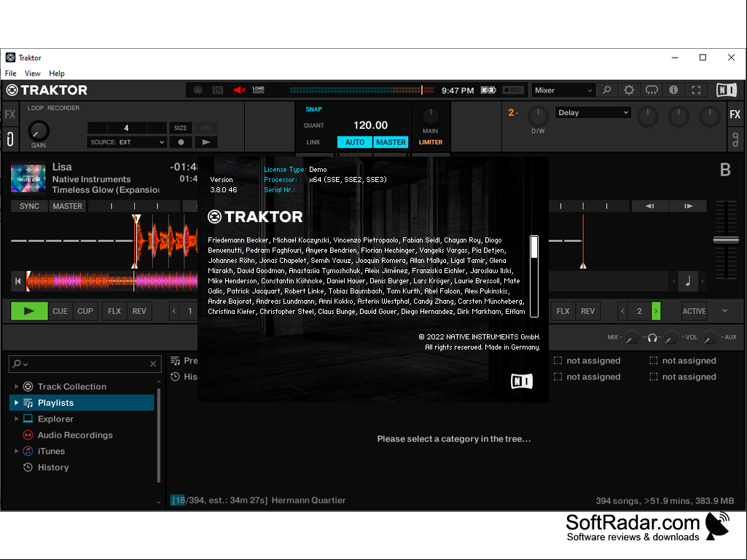Open the File menu

(10, 74)
